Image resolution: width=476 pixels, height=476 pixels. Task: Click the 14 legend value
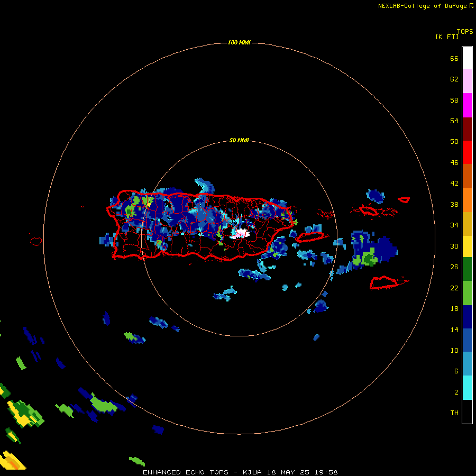(454, 329)
